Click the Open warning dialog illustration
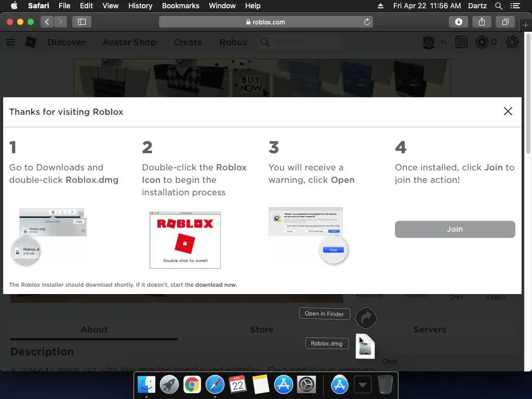Screen dimensions: 532x399 coord(308,235)
